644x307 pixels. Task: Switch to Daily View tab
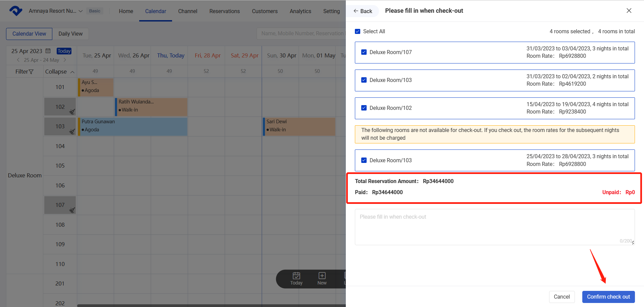(x=70, y=34)
